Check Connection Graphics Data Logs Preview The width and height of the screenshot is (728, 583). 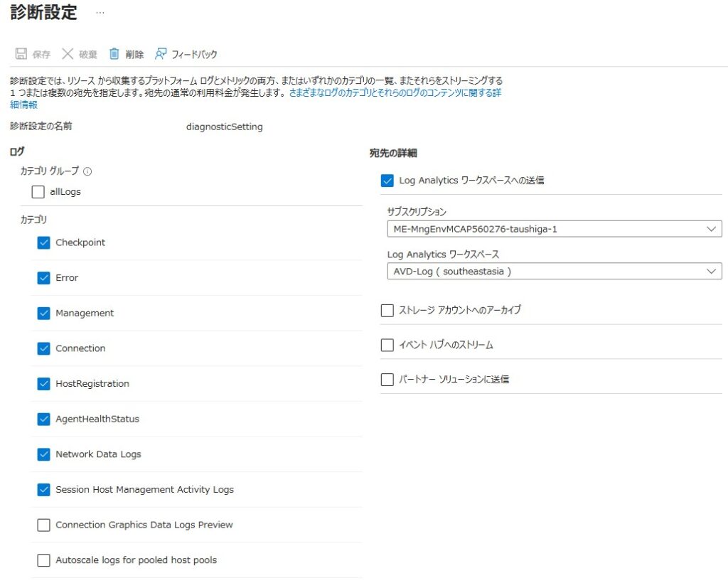pyautogui.click(x=44, y=525)
